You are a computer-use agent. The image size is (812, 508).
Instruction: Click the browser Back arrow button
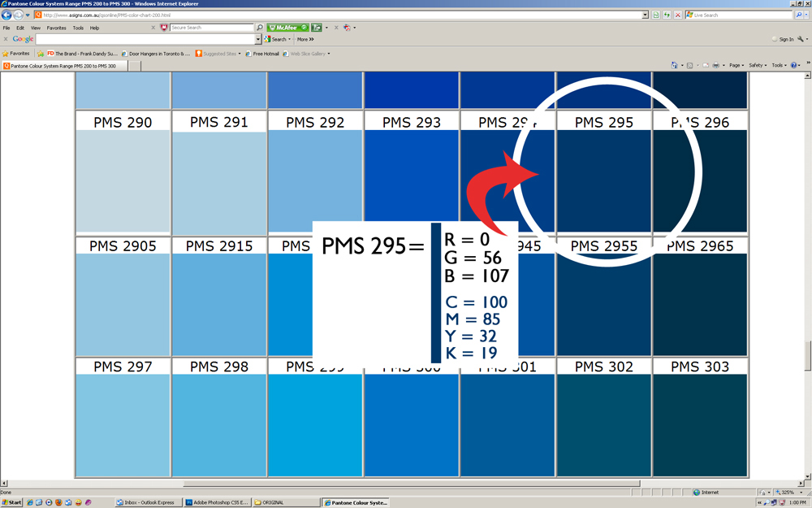coord(6,15)
